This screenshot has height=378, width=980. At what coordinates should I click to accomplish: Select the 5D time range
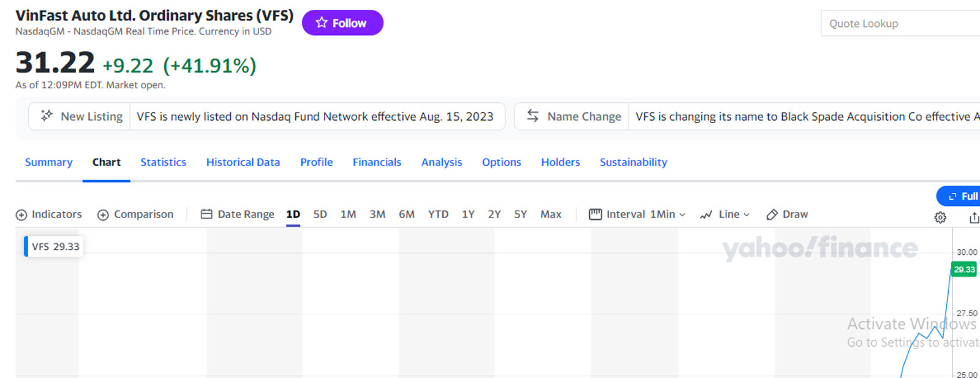tap(320, 214)
